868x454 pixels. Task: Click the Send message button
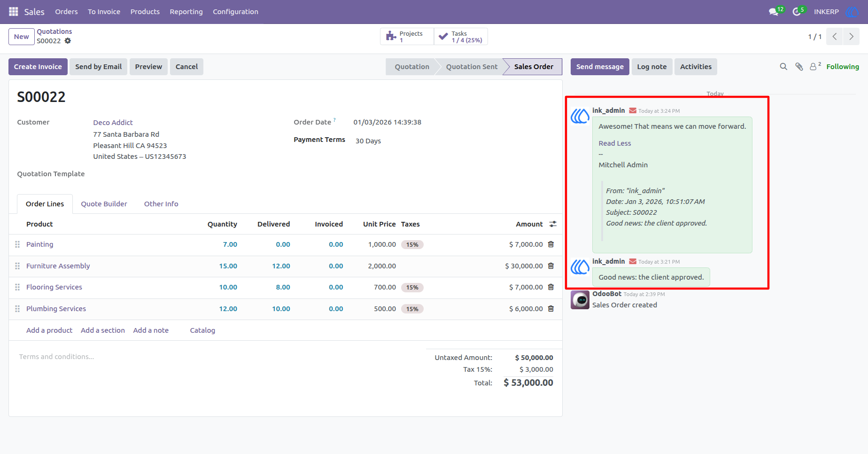[600, 67]
